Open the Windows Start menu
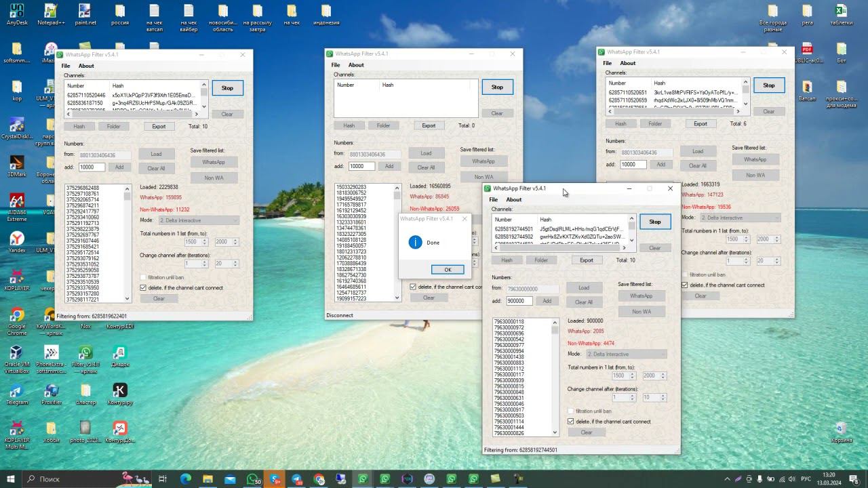 pyautogui.click(x=12, y=479)
